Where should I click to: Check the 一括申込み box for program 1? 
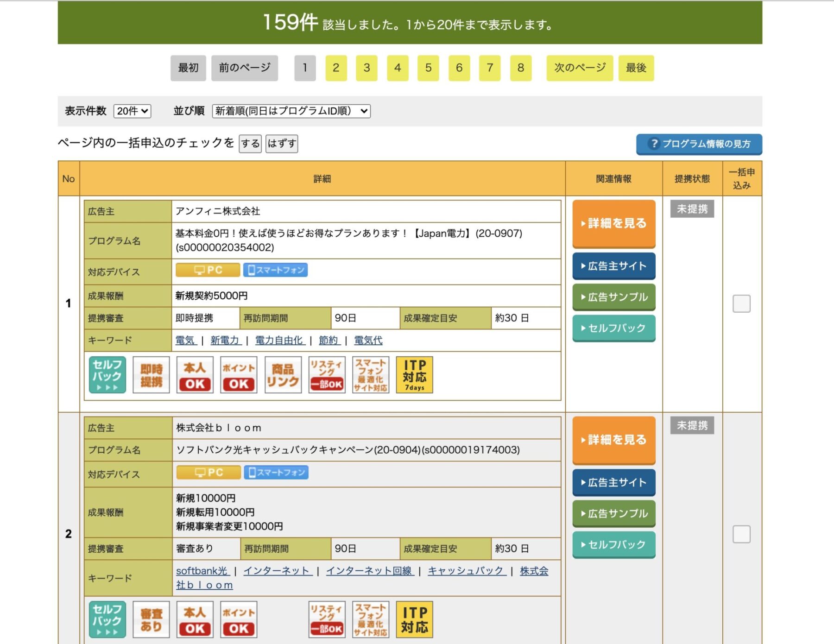coord(741,304)
